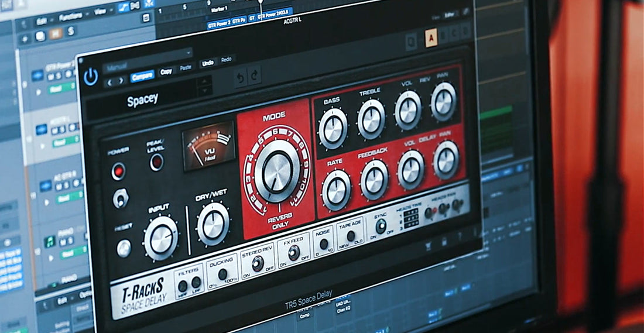Click the VU meter display
Viewport: 644px width, 333px height.
208,146
